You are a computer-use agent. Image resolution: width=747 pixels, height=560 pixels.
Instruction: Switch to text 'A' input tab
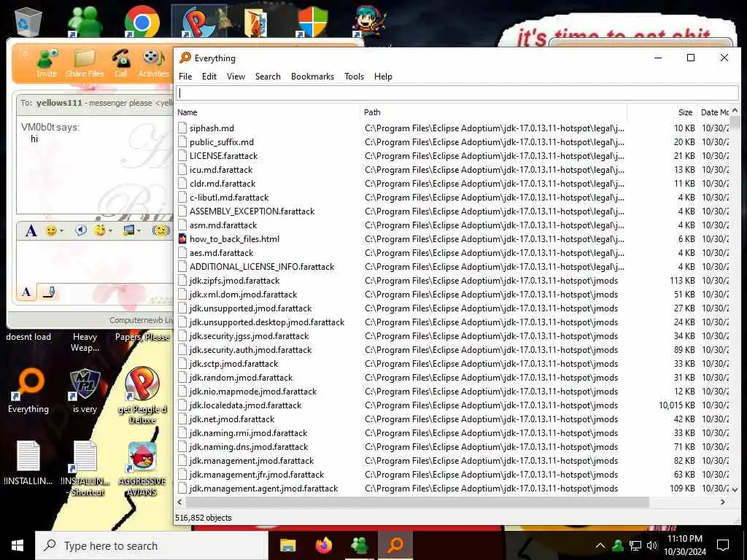click(x=27, y=292)
